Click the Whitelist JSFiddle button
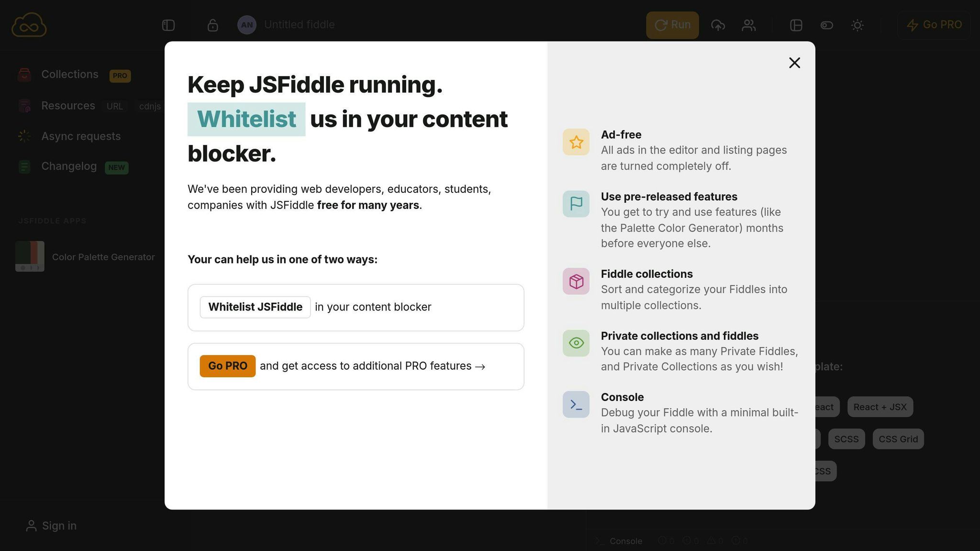This screenshot has width=980, height=551. click(x=255, y=307)
